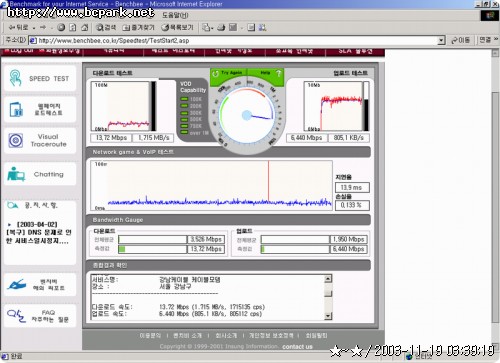Image resolution: width=500 pixels, height=363 pixels.
Task: Click the circular arrow icon on Try Again
Action: 215,73
